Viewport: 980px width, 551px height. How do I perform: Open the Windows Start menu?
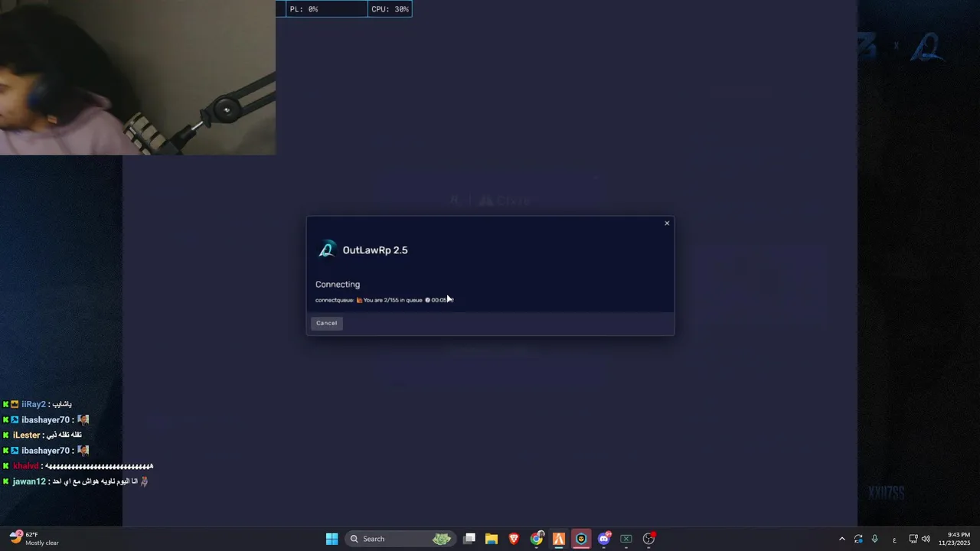332,539
